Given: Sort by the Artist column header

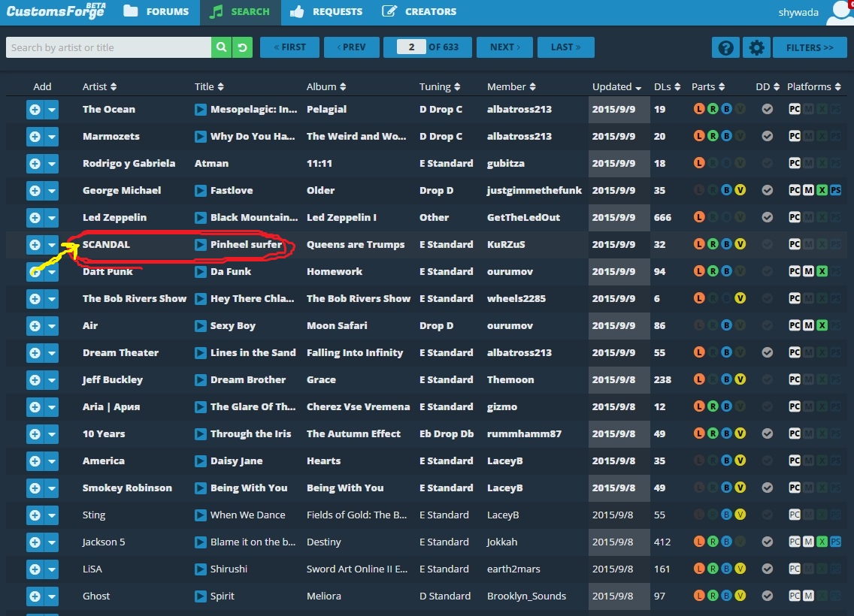Looking at the screenshot, I should pyautogui.click(x=99, y=86).
